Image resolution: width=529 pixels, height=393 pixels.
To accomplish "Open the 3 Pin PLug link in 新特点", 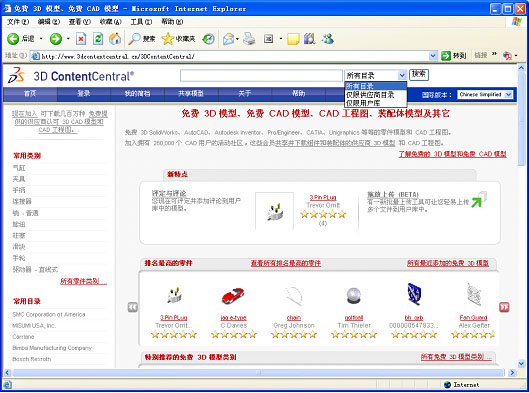I will pos(323,197).
